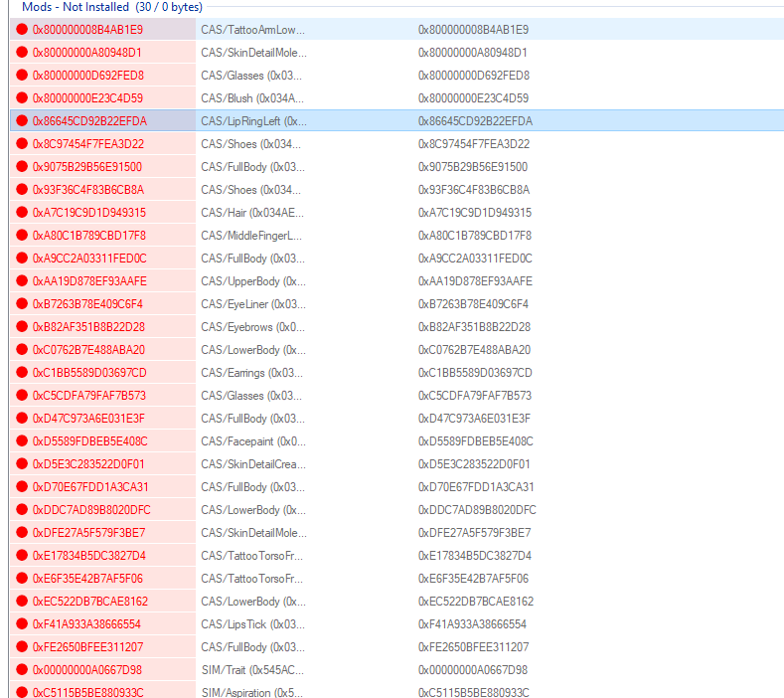Select the CAS/Glasses row 0x80000000D692FED8 type cell
This screenshot has width=784, height=698.
click(251, 76)
